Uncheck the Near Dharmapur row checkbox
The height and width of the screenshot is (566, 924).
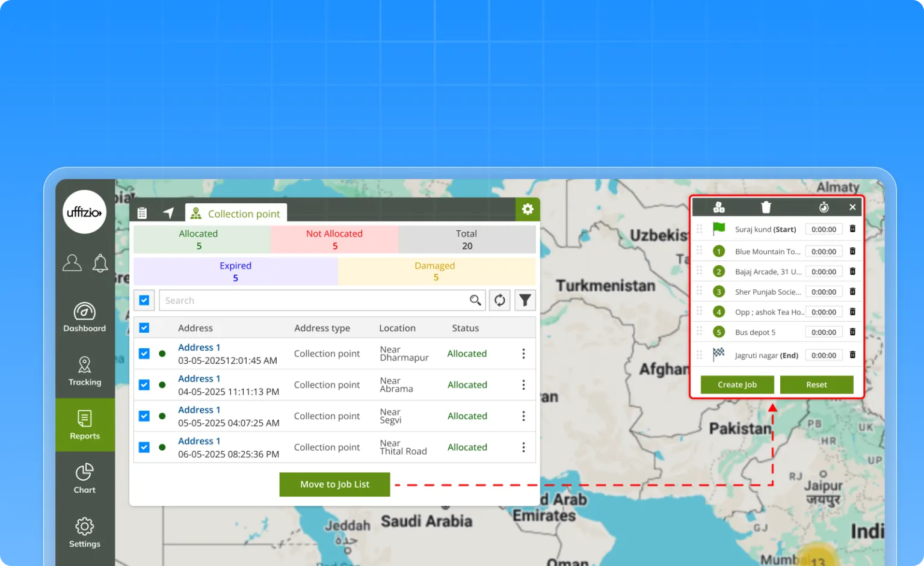[144, 354]
